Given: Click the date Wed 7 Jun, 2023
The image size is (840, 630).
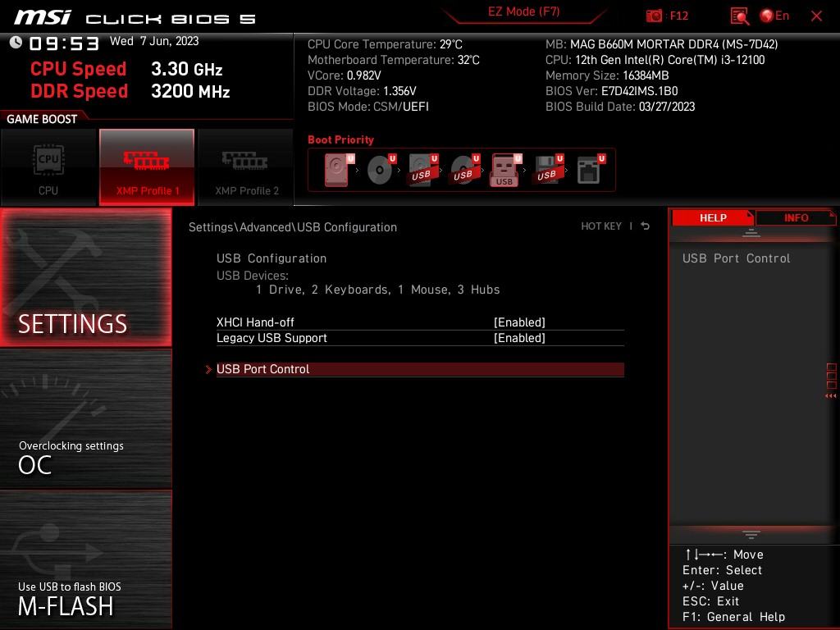Looking at the screenshot, I should [154, 41].
